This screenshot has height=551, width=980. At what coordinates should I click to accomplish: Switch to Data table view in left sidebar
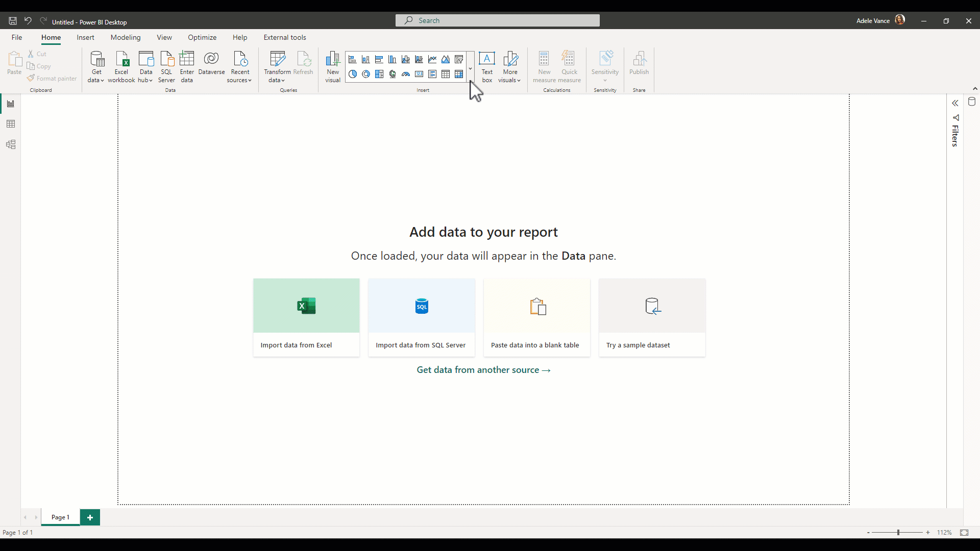(11, 124)
